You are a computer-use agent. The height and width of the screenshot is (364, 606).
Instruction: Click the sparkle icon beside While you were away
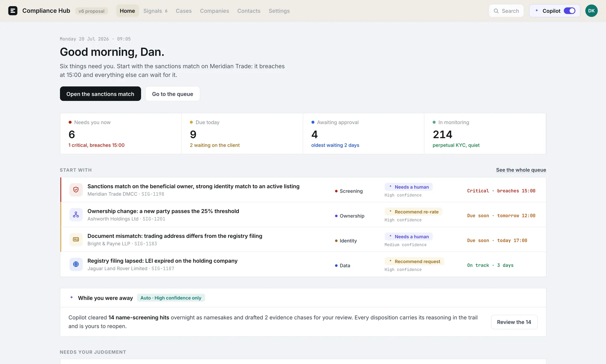[x=72, y=298]
